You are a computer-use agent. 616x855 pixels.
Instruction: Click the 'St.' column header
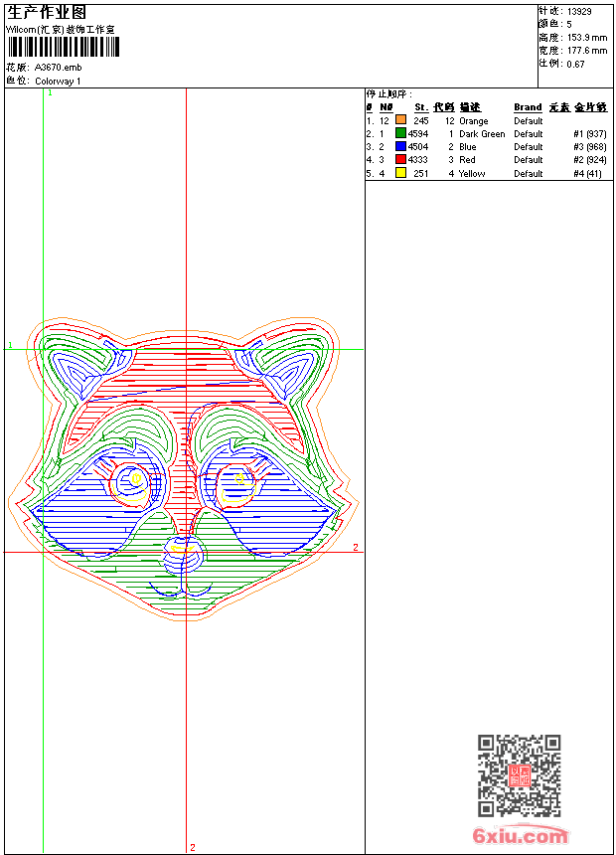pyautogui.click(x=421, y=107)
